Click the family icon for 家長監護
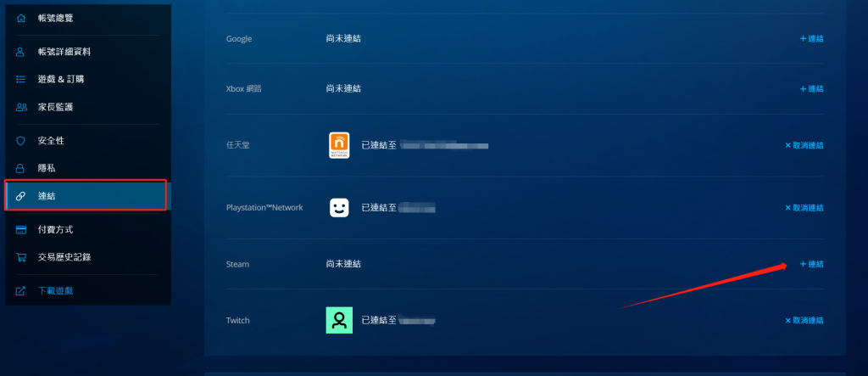The width and height of the screenshot is (868, 376). (x=21, y=107)
